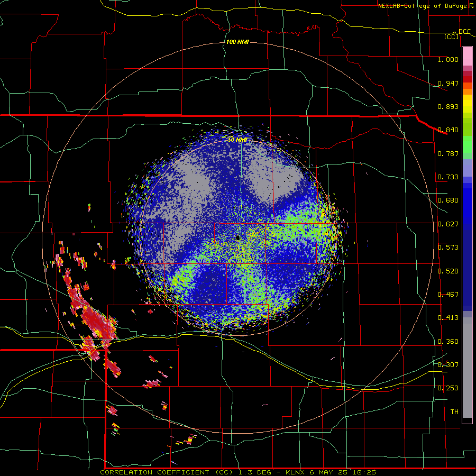
Task: Click the 0.733 scale value
Action: tap(448, 177)
